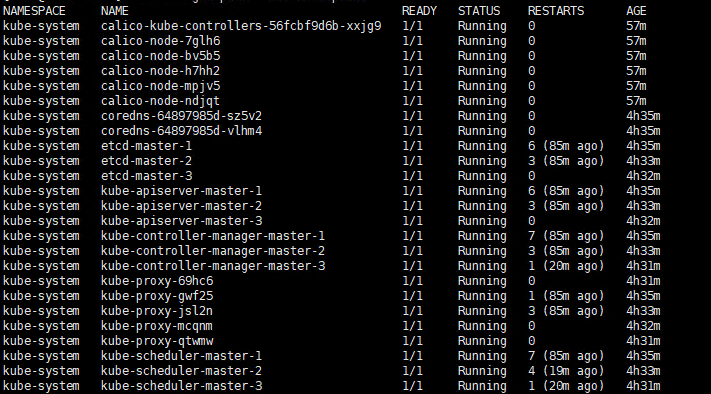Screen dimensions: 711x394
Task: Click coredns-64897985d-vlhm4 pod entry
Action: 181,131
